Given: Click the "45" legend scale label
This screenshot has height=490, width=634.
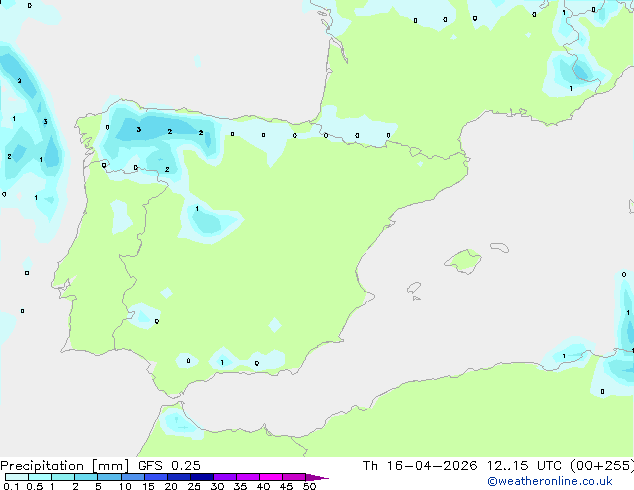Looking at the screenshot, I should click(x=286, y=486).
